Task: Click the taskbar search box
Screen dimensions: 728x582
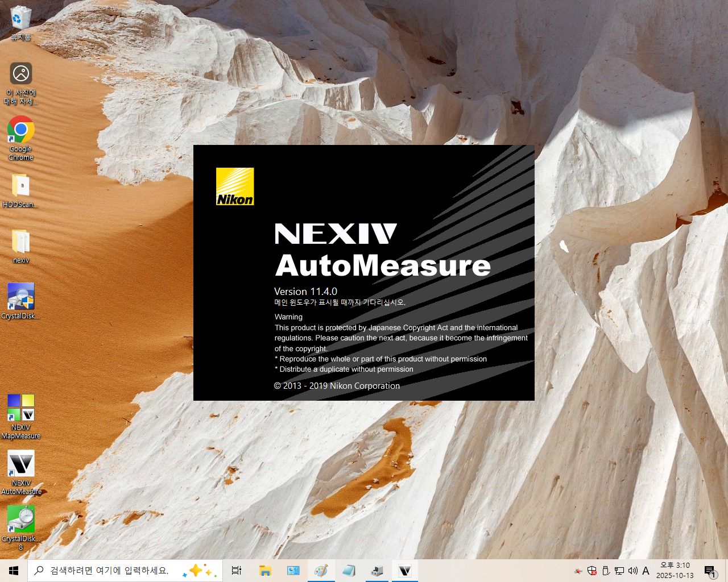Action: click(x=108, y=571)
